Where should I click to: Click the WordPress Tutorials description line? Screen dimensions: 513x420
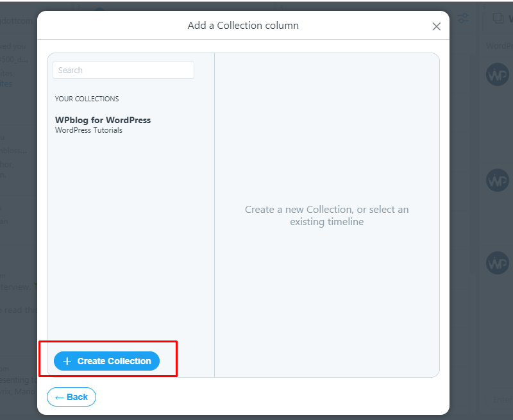[88, 130]
